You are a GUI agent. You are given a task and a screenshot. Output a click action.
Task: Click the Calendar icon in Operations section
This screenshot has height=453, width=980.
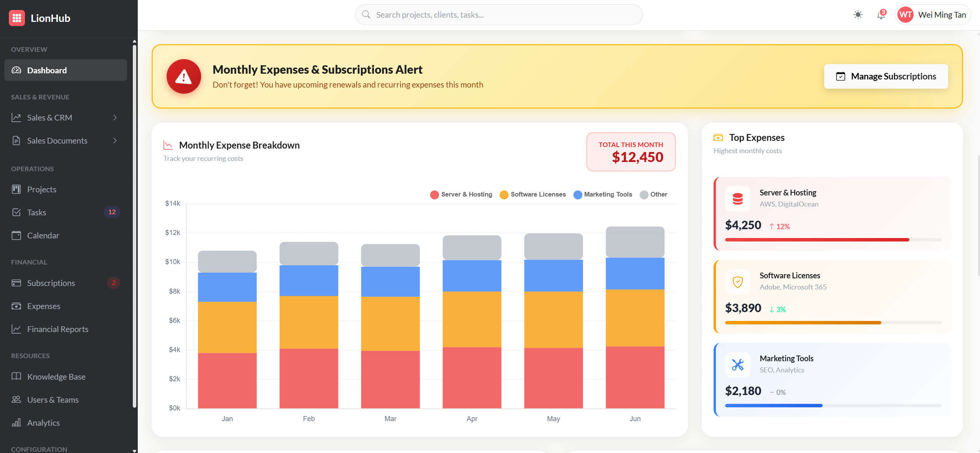(17, 235)
